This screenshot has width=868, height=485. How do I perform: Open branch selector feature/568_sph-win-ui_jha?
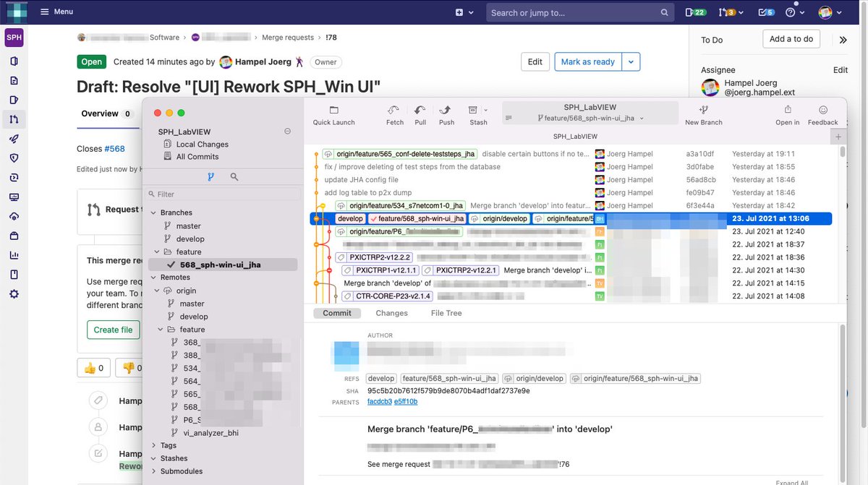point(590,118)
